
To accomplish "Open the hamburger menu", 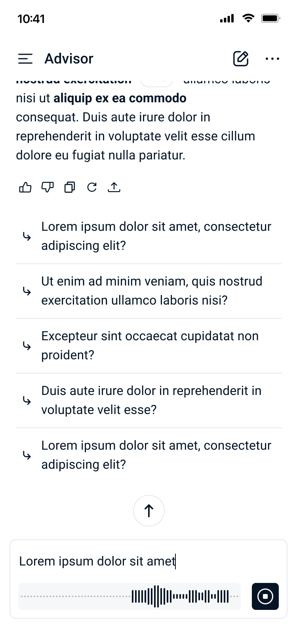I will [25, 59].
